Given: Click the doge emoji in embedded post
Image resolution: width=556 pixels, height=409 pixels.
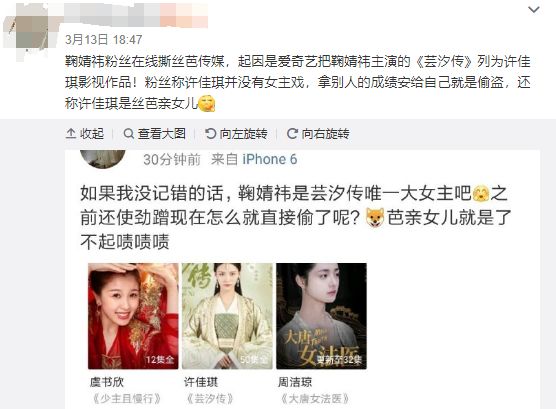Looking at the screenshot, I should pyautogui.click(x=375, y=217).
